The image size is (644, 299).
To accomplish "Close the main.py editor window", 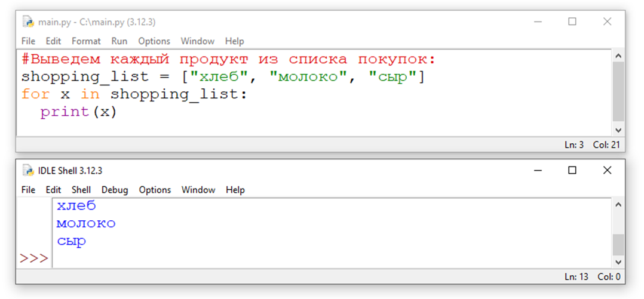I will (607, 21).
